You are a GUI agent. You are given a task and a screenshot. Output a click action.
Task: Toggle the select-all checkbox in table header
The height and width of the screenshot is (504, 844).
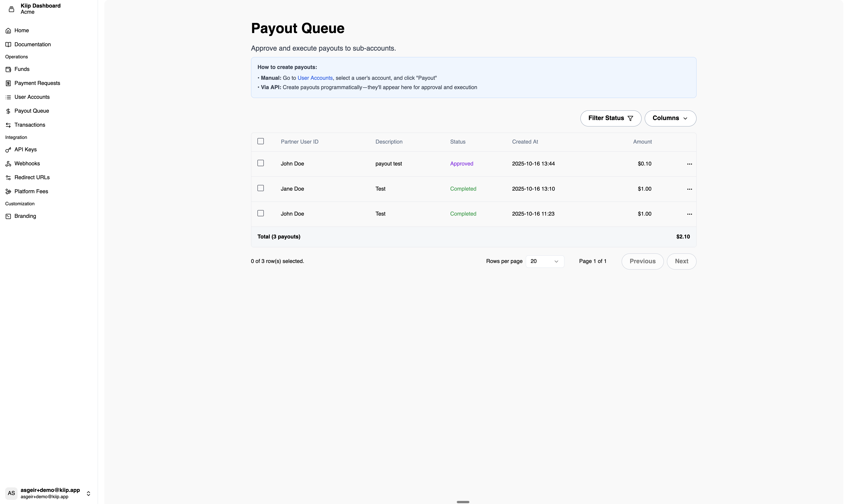[261, 141]
